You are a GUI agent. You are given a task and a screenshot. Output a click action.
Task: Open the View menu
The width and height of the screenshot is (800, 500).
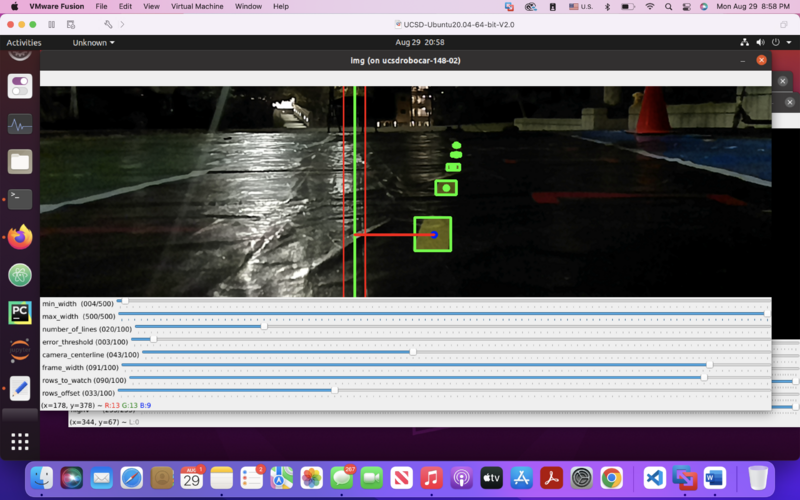click(x=151, y=7)
